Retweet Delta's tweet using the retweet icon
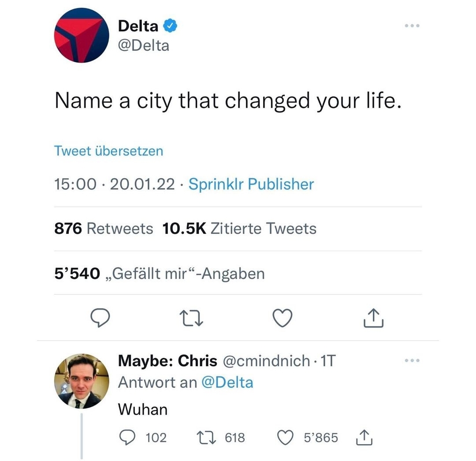 [192, 318]
